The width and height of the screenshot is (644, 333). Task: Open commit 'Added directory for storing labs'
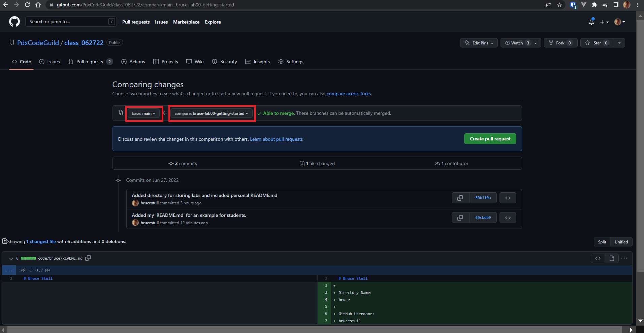coord(204,195)
